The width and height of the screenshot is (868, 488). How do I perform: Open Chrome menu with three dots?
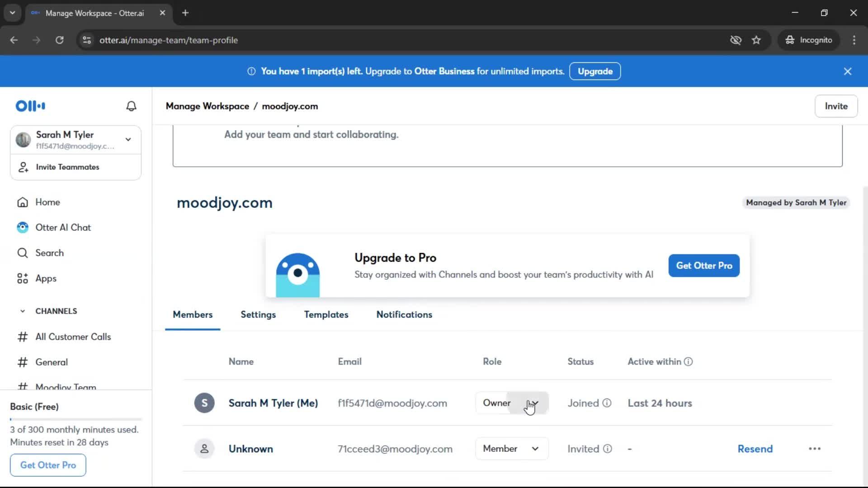[x=854, y=40]
